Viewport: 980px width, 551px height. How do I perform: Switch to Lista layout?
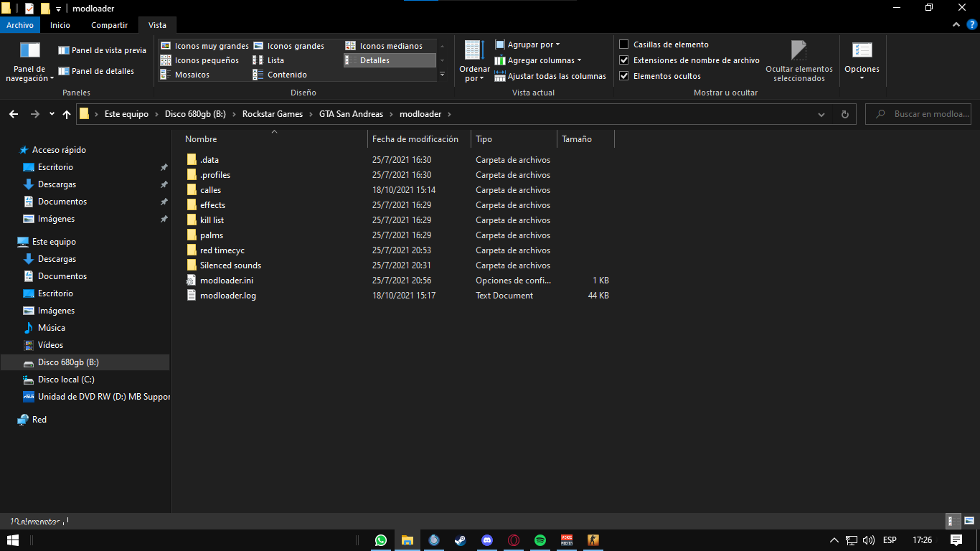coord(268,60)
